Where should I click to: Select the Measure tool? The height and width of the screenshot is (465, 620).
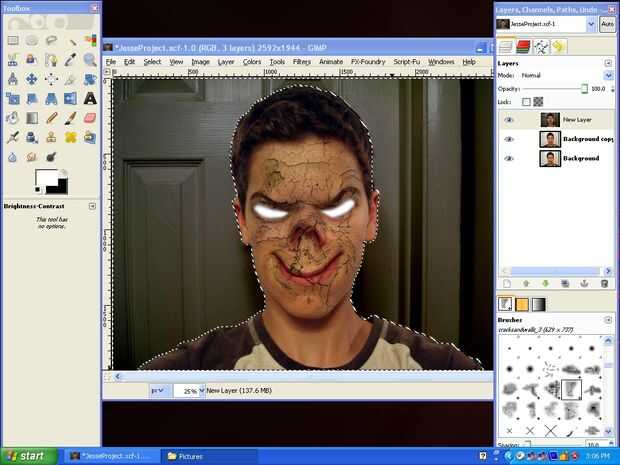pos(13,79)
